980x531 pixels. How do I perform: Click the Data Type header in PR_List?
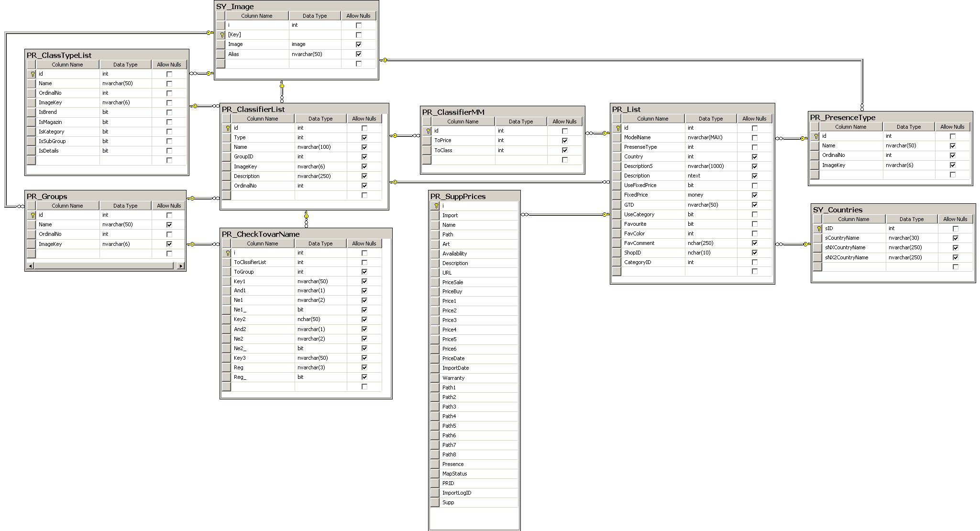coord(710,119)
